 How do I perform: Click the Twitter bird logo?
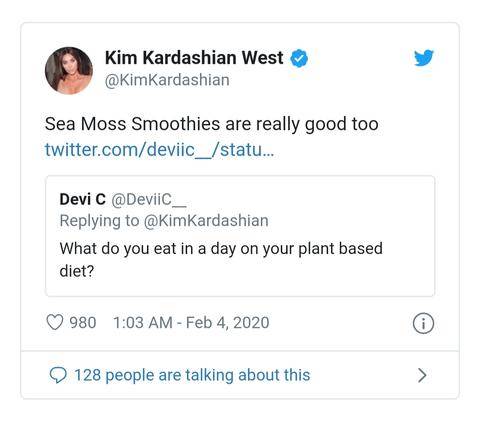point(423,58)
